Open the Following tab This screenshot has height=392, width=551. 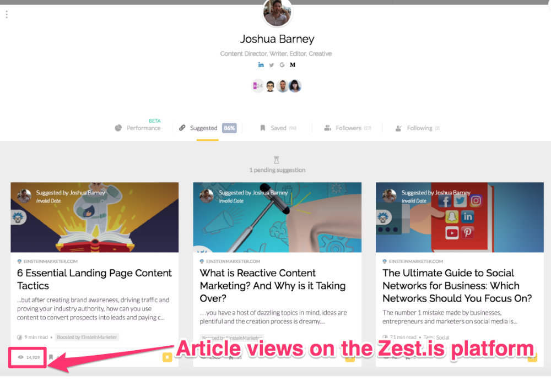[x=418, y=128]
